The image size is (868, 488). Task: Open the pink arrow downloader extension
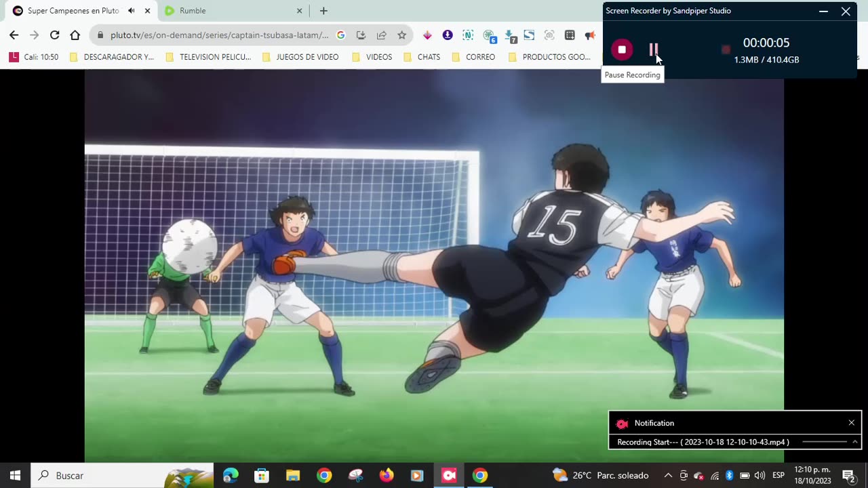(427, 35)
